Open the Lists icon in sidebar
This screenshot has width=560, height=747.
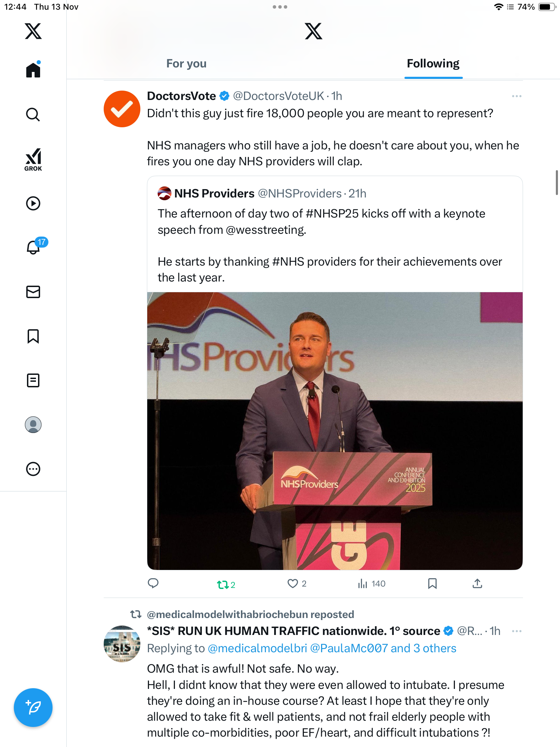pyautogui.click(x=33, y=380)
